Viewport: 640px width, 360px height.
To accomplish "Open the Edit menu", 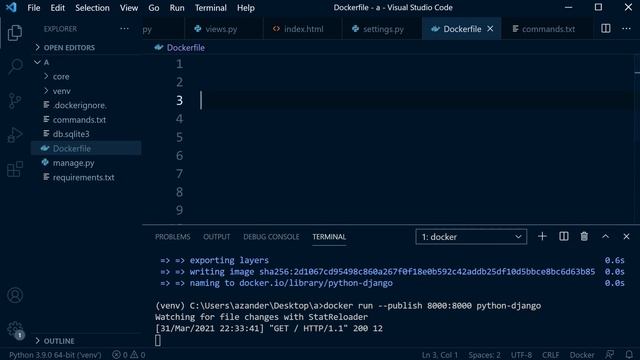I will (57, 7).
